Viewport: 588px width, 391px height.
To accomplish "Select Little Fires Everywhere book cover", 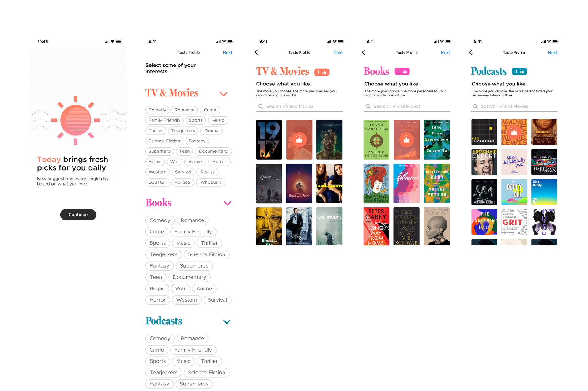I will pyautogui.click(x=437, y=140).
